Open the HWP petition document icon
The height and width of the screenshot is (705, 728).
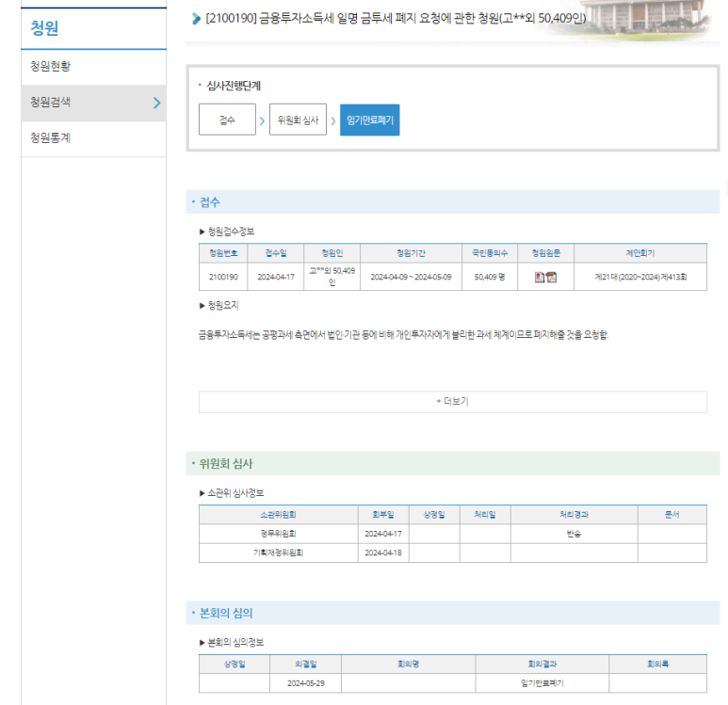point(540,277)
